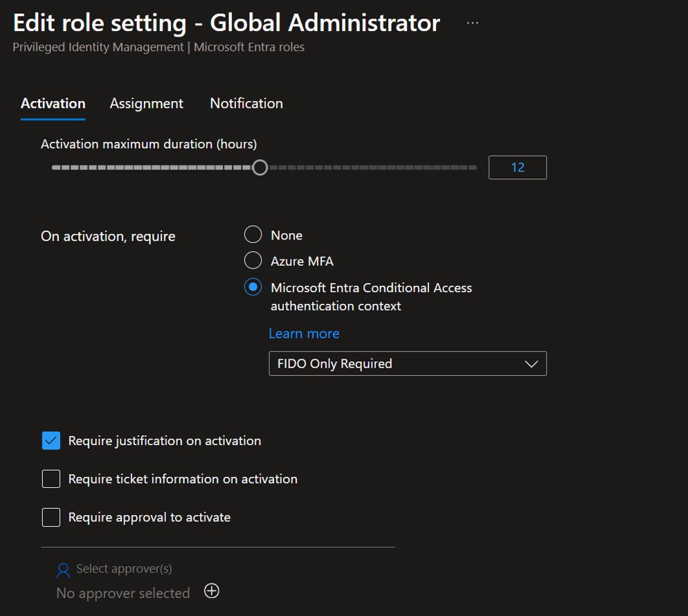Enable Require approval to activate

pos(51,517)
